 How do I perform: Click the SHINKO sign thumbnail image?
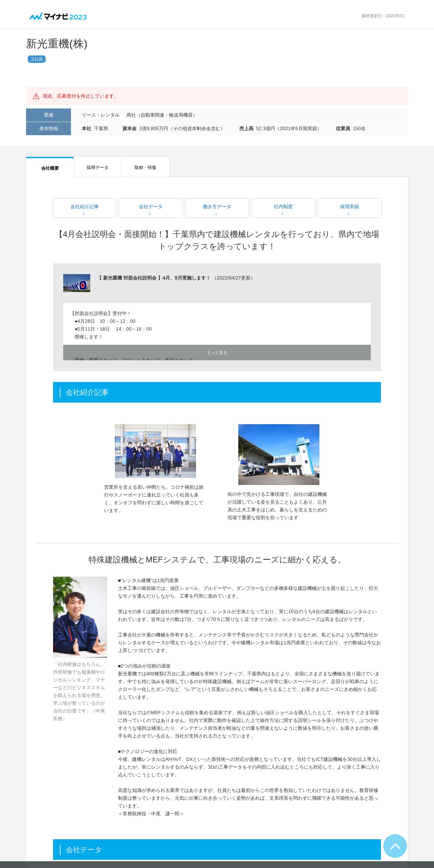point(77,283)
